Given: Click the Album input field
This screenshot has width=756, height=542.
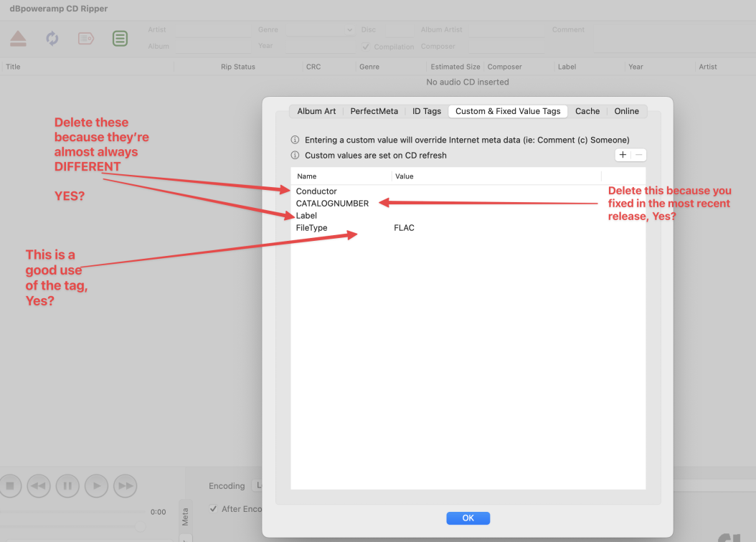Looking at the screenshot, I should [x=213, y=47].
